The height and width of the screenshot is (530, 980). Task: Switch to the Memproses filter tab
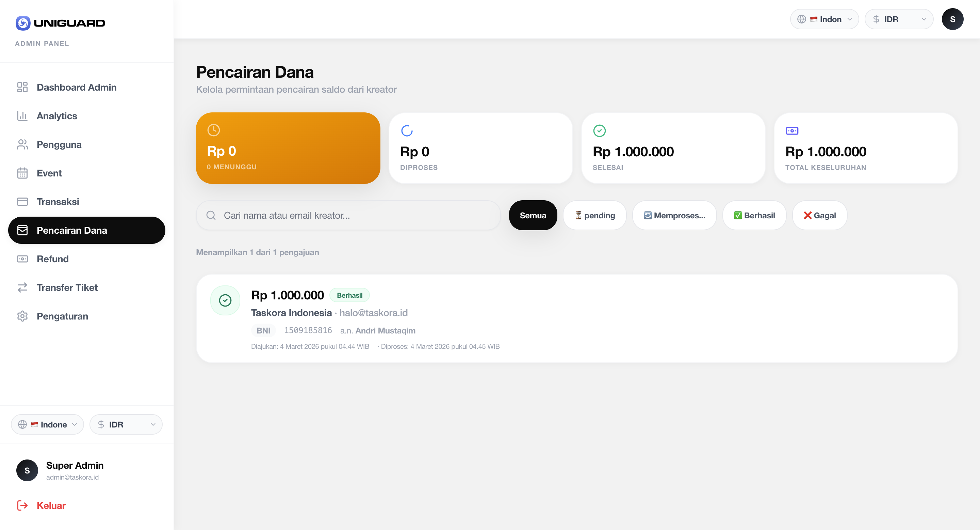(x=674, y=215)
